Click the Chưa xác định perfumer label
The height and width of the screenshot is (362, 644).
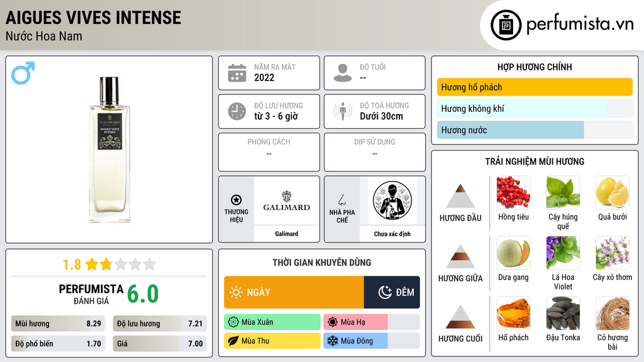coord(392,234)
